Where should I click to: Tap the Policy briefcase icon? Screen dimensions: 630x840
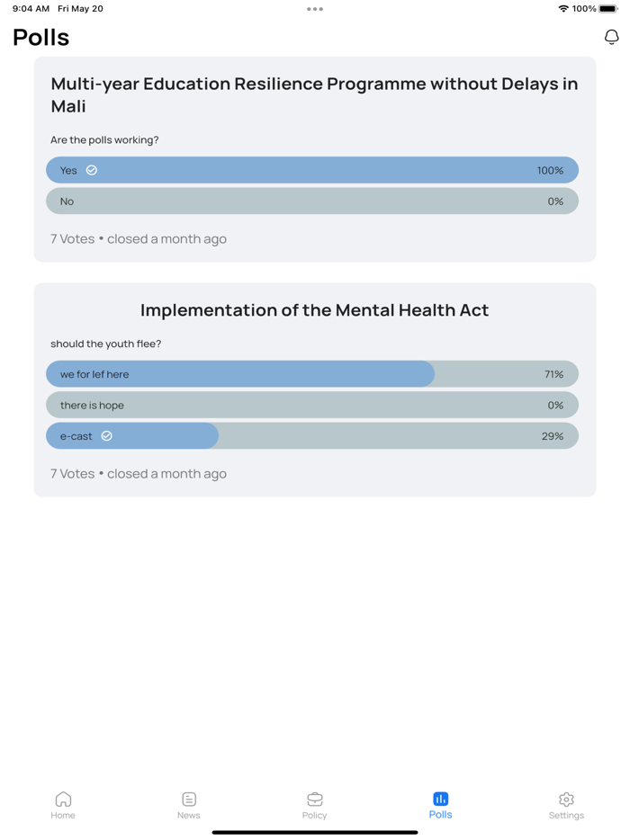tap(315, 799)
